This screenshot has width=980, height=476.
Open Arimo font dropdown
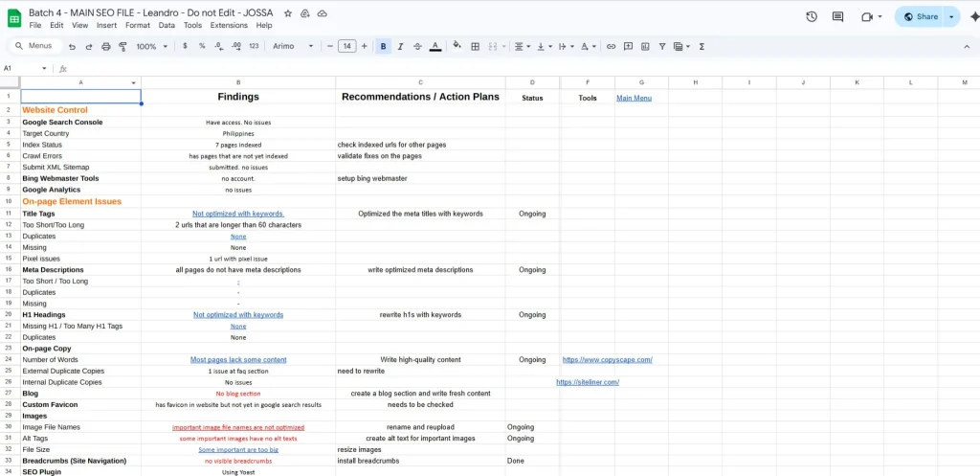[x=293, y=46]
